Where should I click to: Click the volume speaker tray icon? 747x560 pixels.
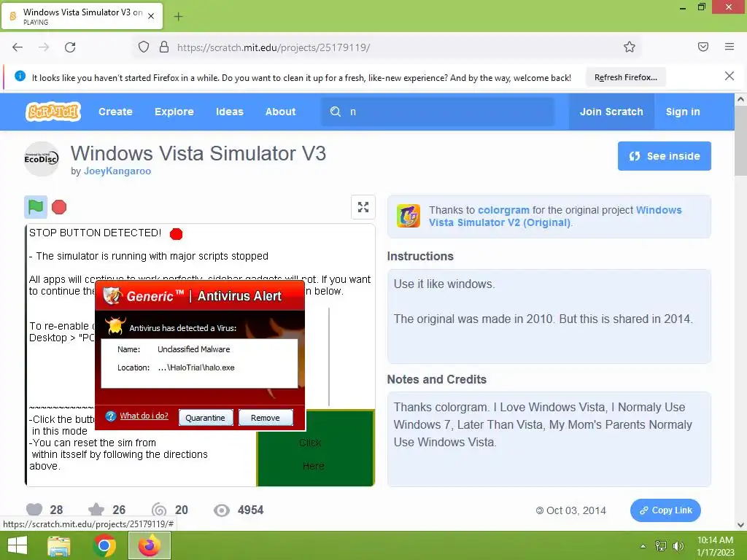(678, 546)
